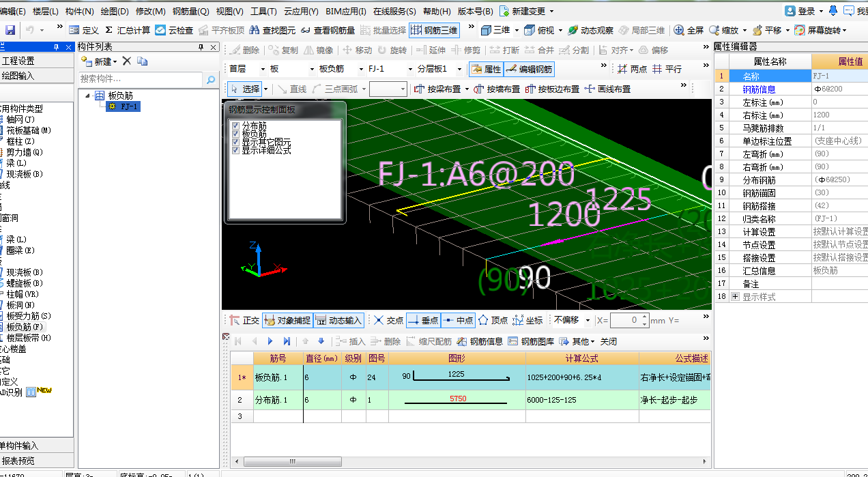Screen dimensions: 868x477
Task: Copy component icon in 构件列表 toolbar
Action: click(x=142, y=61)
